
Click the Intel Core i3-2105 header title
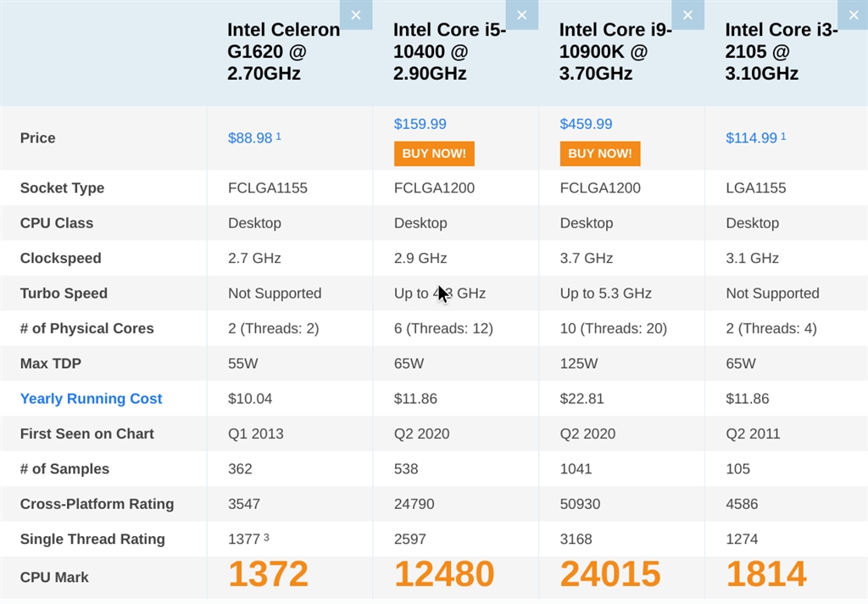781,52
